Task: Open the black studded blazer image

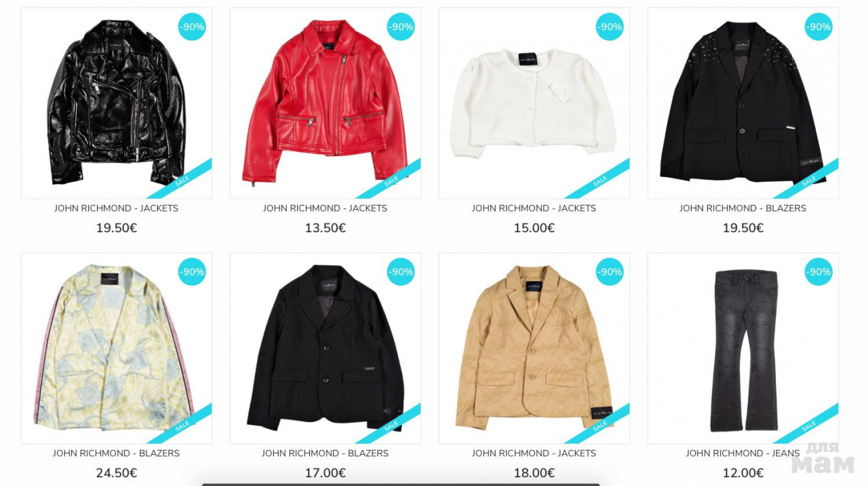Action: click(743, 103)
